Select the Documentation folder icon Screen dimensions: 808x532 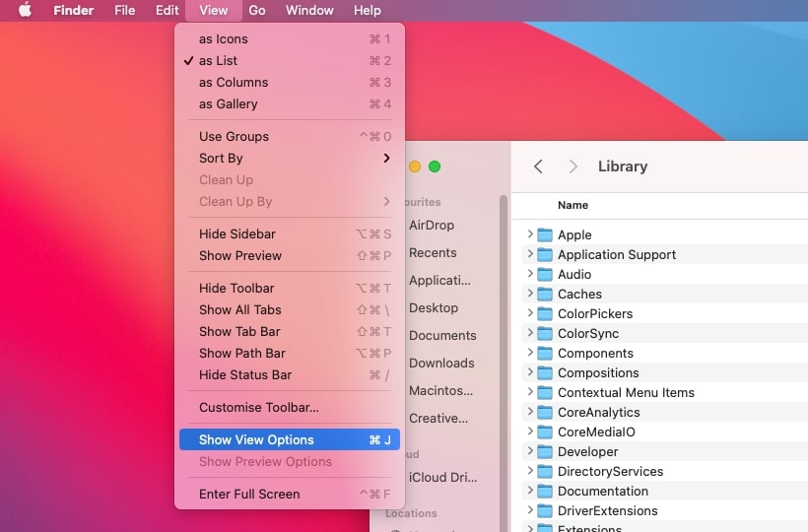(545, 491)
